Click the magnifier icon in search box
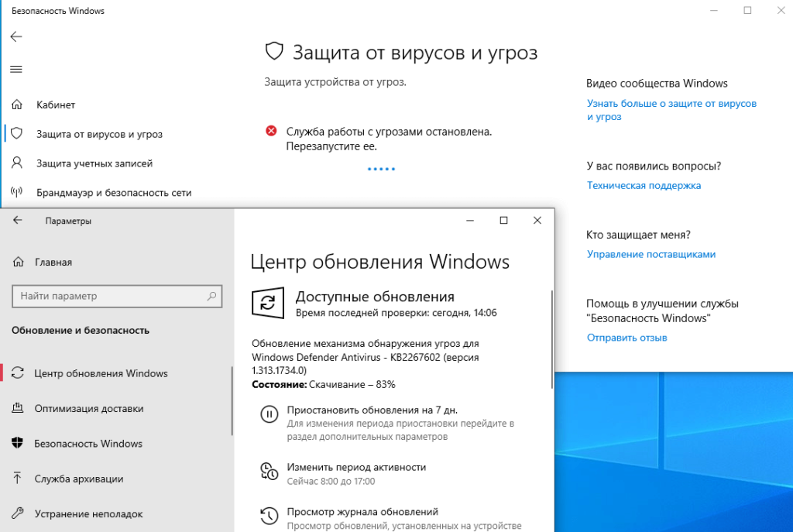The width and height of the screenshot is (793, 532). click(211, 296)
